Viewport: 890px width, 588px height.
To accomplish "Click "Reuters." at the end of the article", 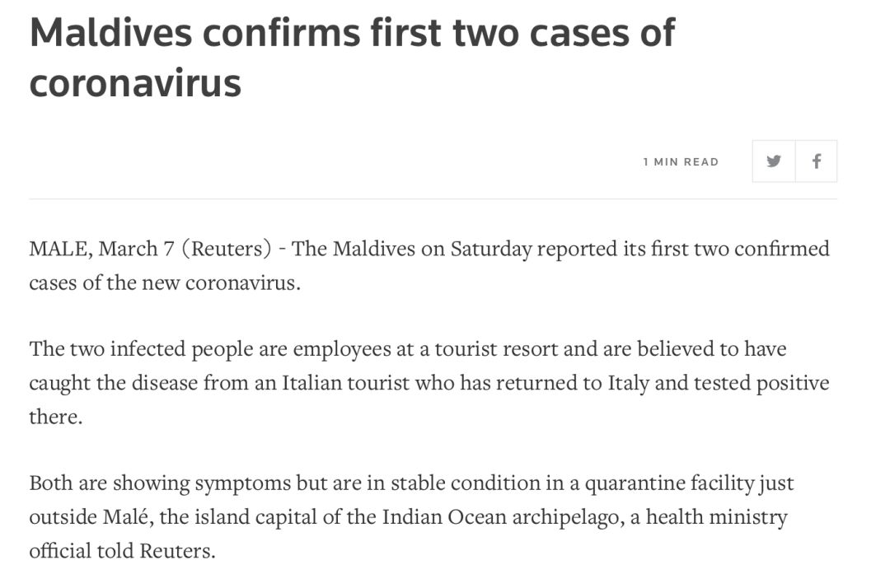I will click(x=178, y=551).
